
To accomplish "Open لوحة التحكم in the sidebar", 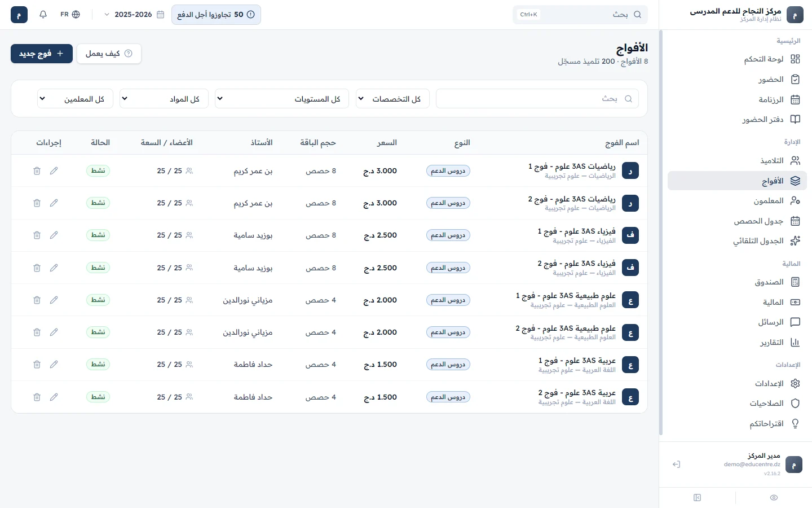I will tap(736, 59).
